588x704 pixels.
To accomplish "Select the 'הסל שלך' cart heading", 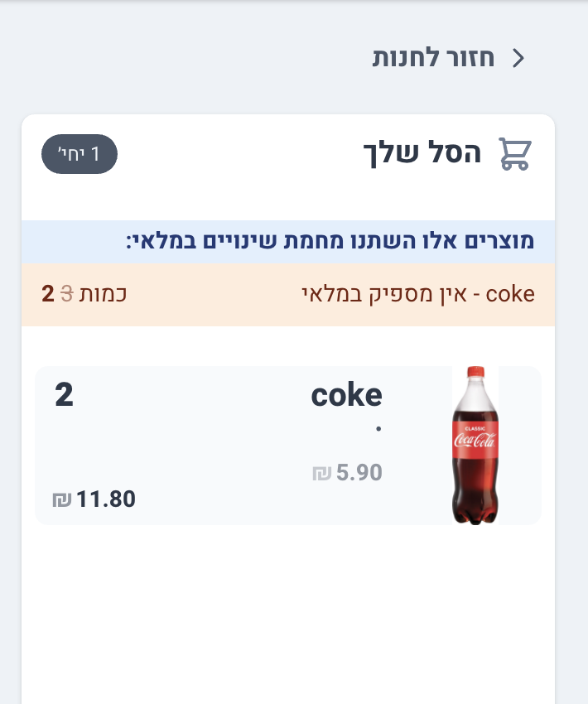I will (x=422, y=154).
